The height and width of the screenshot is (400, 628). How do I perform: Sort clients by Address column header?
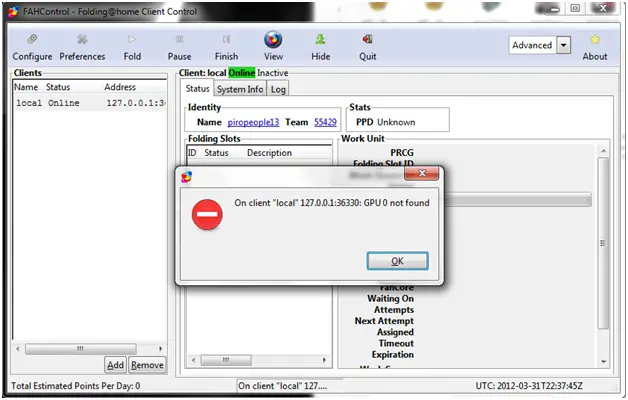(120, 87)
